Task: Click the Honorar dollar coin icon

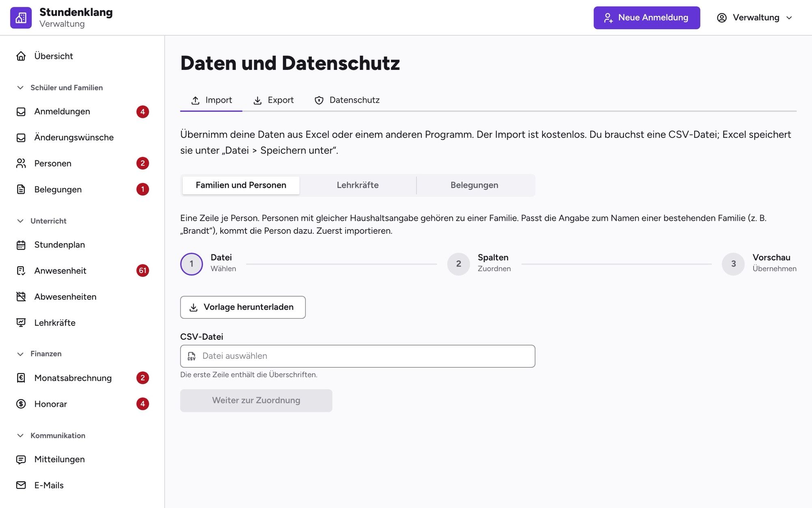Action: click(21, 404)
